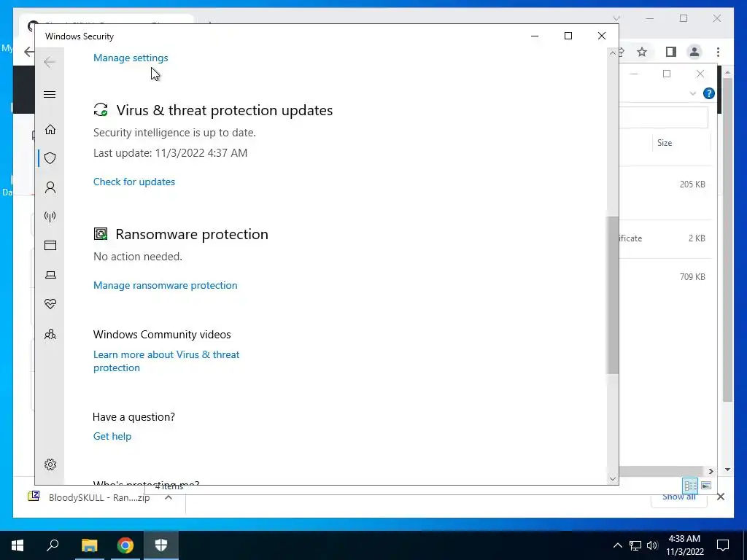Viewport: 747px width, 560px height.
Task: Click Chrome profile avatar icon
Action: click(694, 52)
